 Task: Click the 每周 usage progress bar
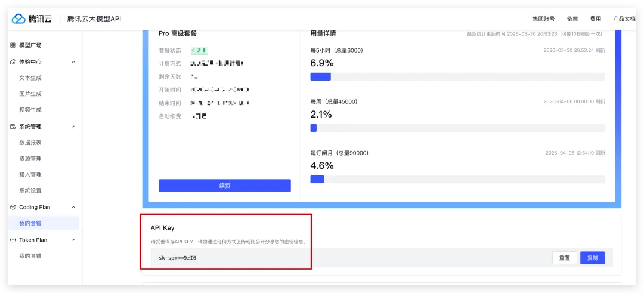[x=457, y=128]
